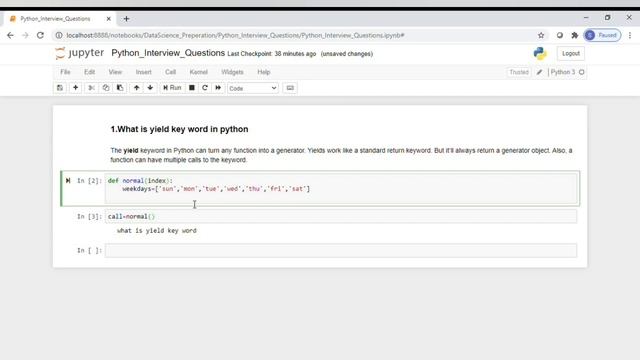Click the site information icon

(59, 36)
